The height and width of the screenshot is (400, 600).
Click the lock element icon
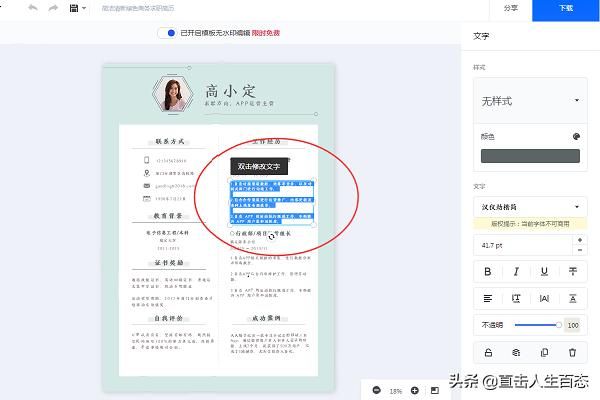tap(488, 353)
